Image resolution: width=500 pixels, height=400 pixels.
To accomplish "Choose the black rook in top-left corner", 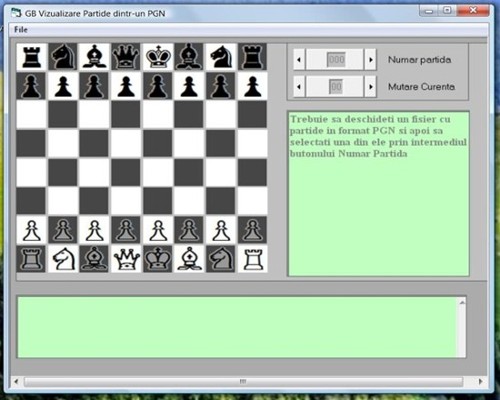I will pos(31,57).
